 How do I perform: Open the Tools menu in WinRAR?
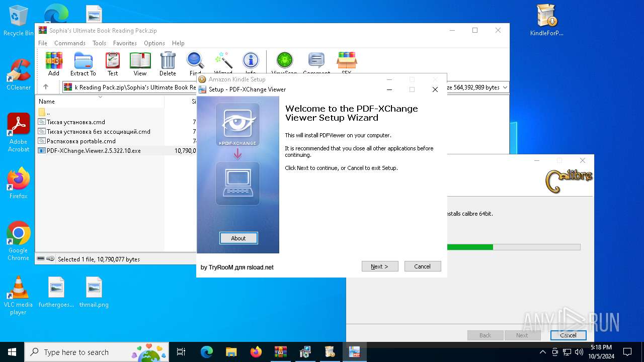click(99, 43)
